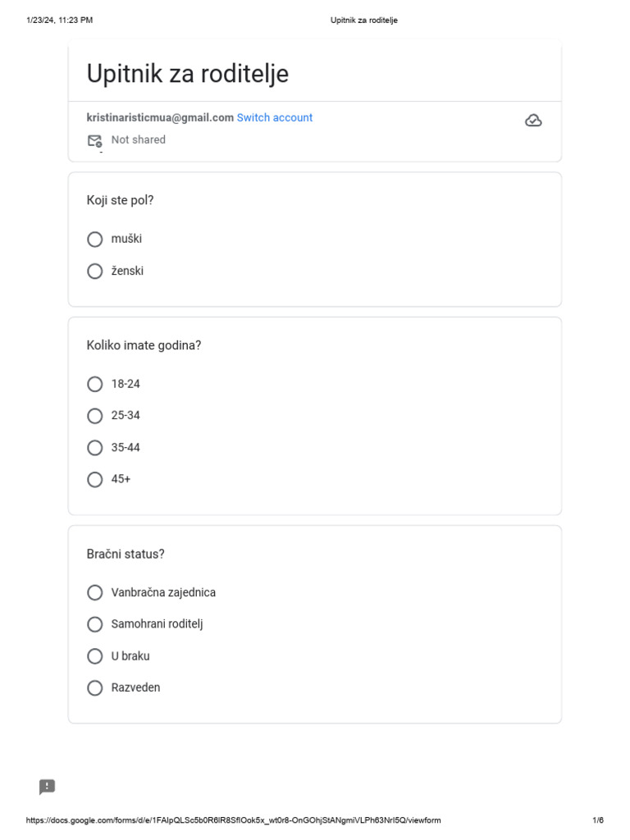Click the docs.google.com form URL in footer

pos(234,820)
